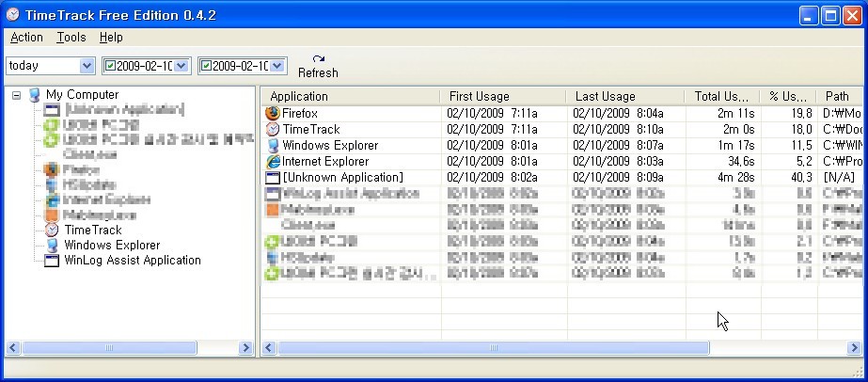Sort by the Application column header

click(351, 96)
